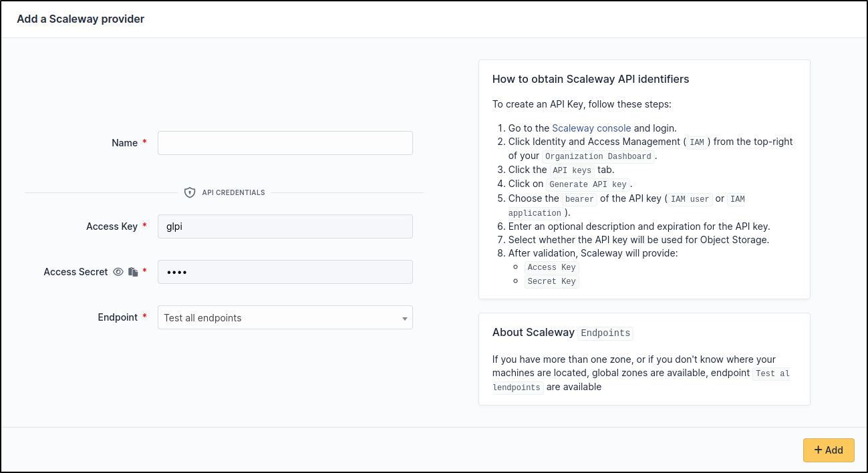The width and height of the screenshot is (868, 473).
Task: Focus the empty Name input field
Action: (285, 143)
